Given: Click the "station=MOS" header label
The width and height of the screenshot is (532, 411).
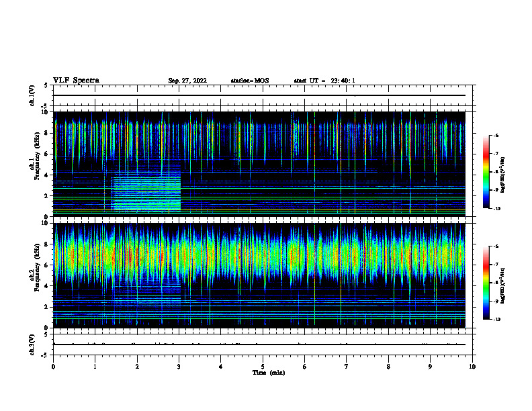Looking at the screenshot, I should pyautogui.click(x=250, y=81).
